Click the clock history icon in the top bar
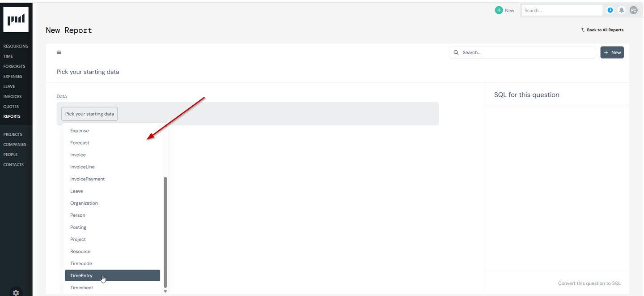The image size is (644, 296). tap(610, 10)
